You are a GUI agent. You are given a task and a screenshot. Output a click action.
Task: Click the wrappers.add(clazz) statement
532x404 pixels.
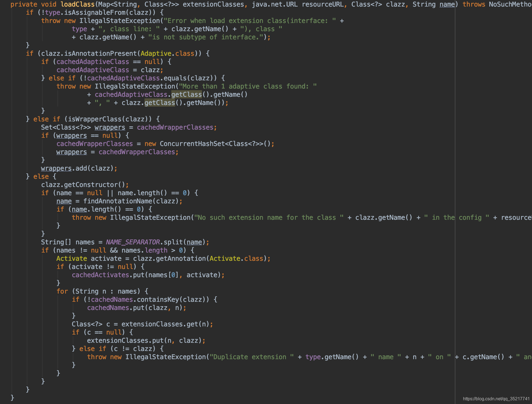pos(79,168)
